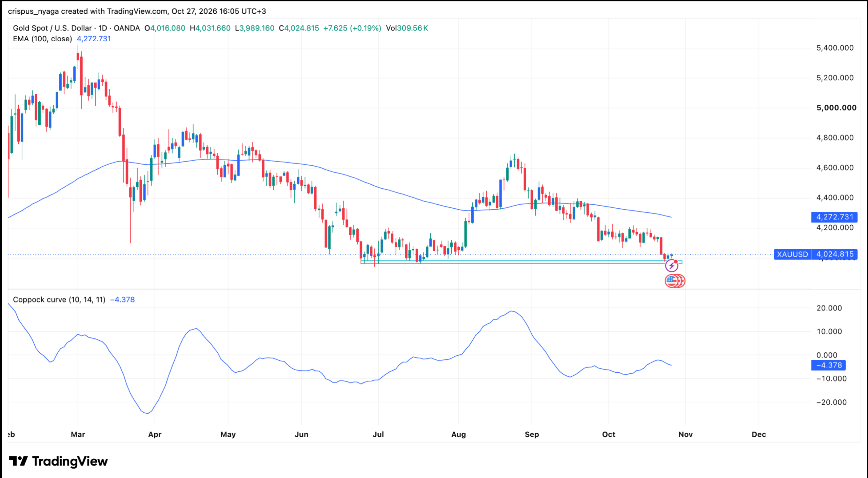
Task: Click the teal horizontal support zone rectangle
Action: coord(521,262)
